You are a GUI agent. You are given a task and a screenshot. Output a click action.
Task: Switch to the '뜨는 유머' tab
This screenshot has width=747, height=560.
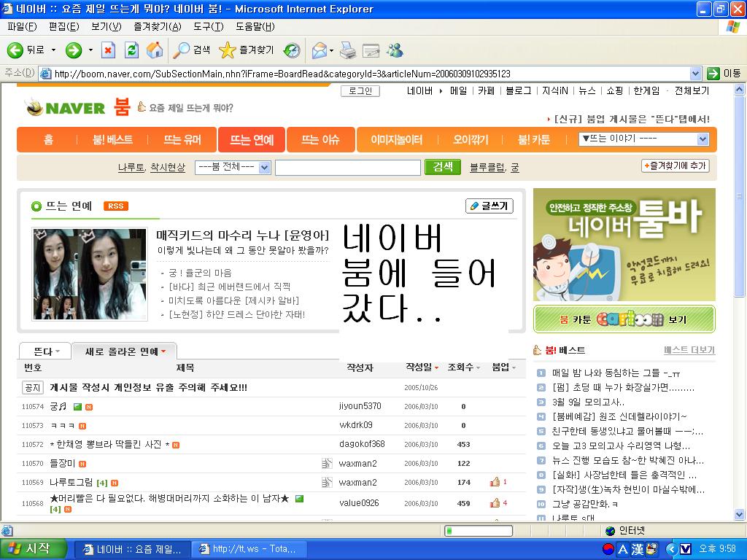pyautogui.click(x=182, y=140)
